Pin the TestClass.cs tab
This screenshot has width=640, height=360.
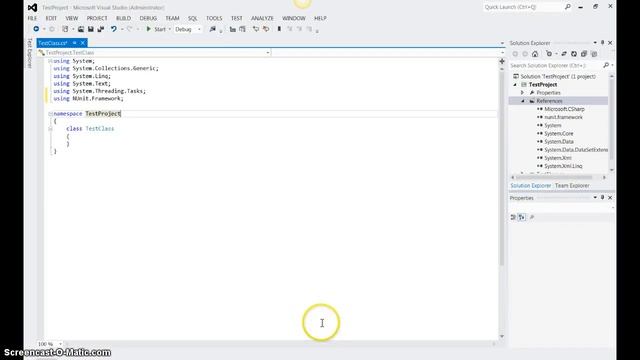pos(75,43)
